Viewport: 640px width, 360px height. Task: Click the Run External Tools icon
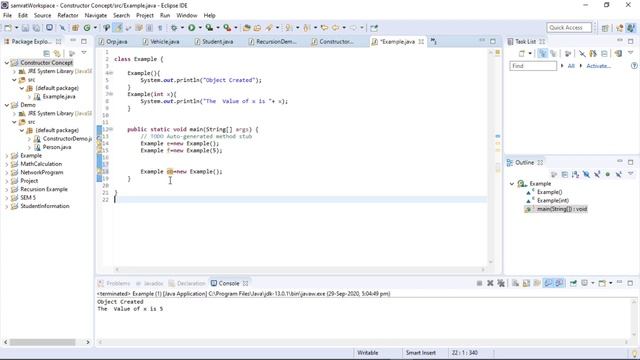pyautogui.click(x=227, y=28)
